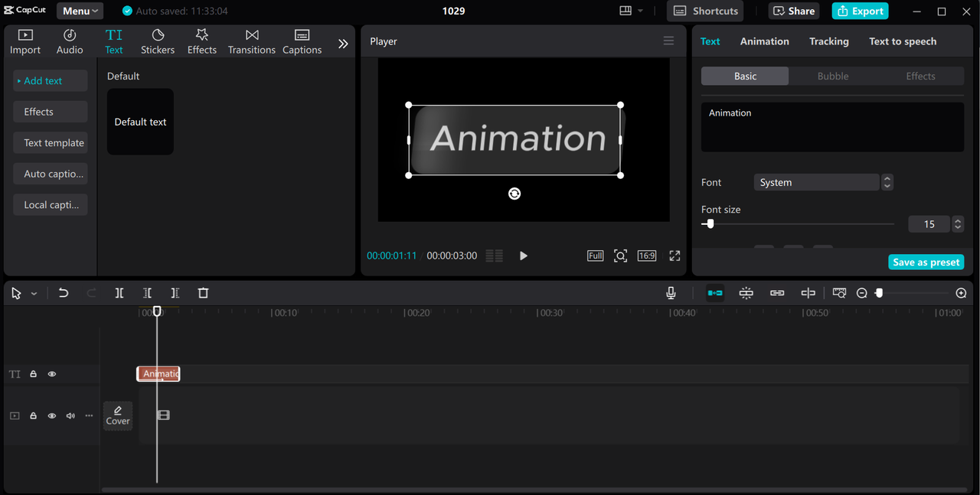This screenshot has width=980, height=495.
Task: Click the player zoom-to-fit icon
Action: [621, 256]
